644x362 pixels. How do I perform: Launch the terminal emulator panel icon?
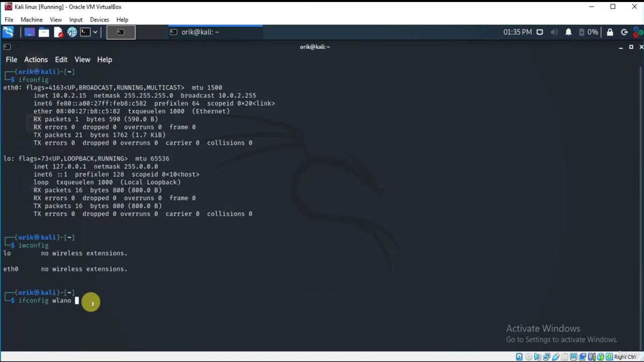click(85, 32)
